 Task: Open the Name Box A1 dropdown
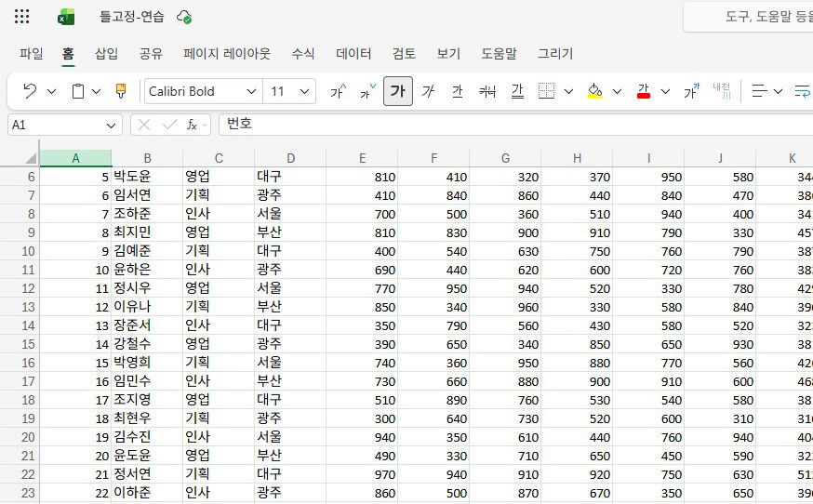pyautogui.click(x=111, y=126)
